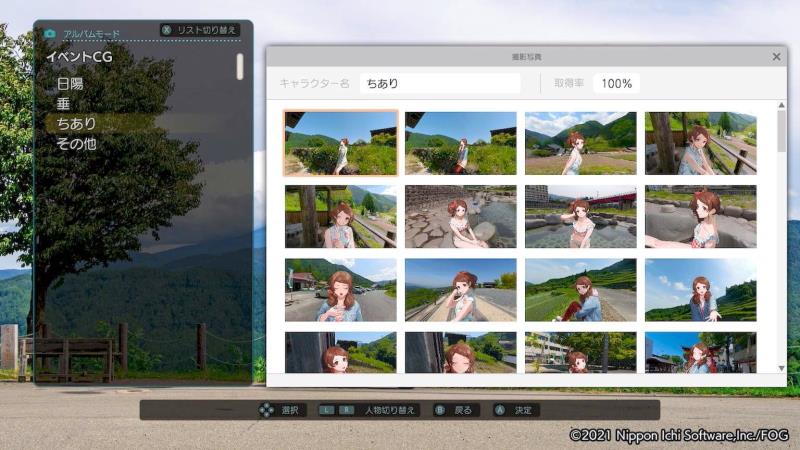The height and width of the screenshot is (450, 800).
Task: Click the photo grid scrollbar thumb
Action: coord(781,131)
